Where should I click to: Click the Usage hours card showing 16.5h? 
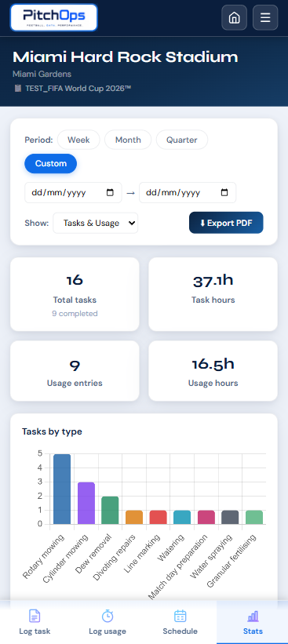[x=213, y=371]
